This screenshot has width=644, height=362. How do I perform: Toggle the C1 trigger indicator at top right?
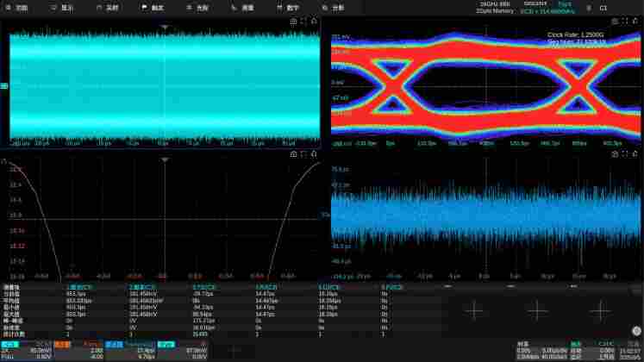tap(603, 7)
